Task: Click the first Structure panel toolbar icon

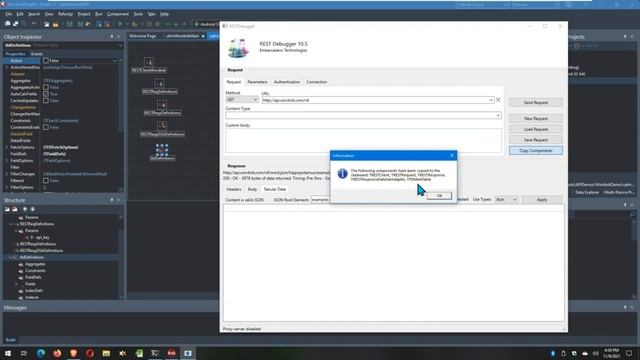Action: coord(7,209)
